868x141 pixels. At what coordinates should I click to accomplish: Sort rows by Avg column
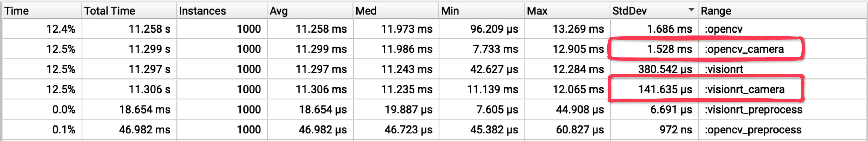pos(278,11)
